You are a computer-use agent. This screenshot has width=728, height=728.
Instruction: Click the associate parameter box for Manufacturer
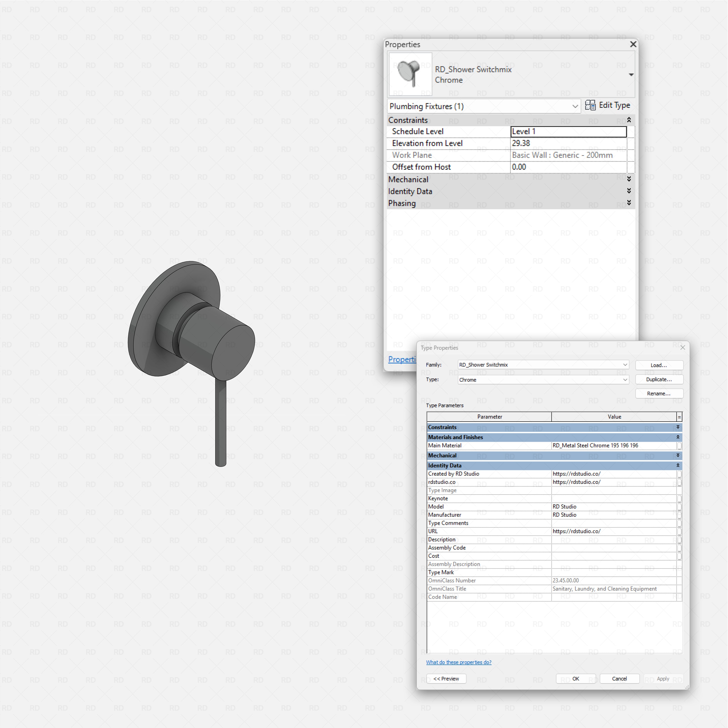coord(679,515)
